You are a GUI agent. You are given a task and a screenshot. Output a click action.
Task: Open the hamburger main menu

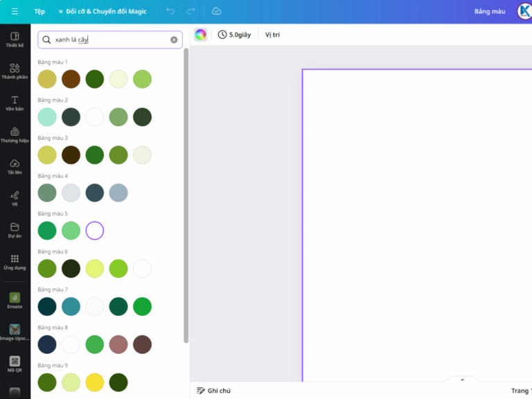[15, 12]
